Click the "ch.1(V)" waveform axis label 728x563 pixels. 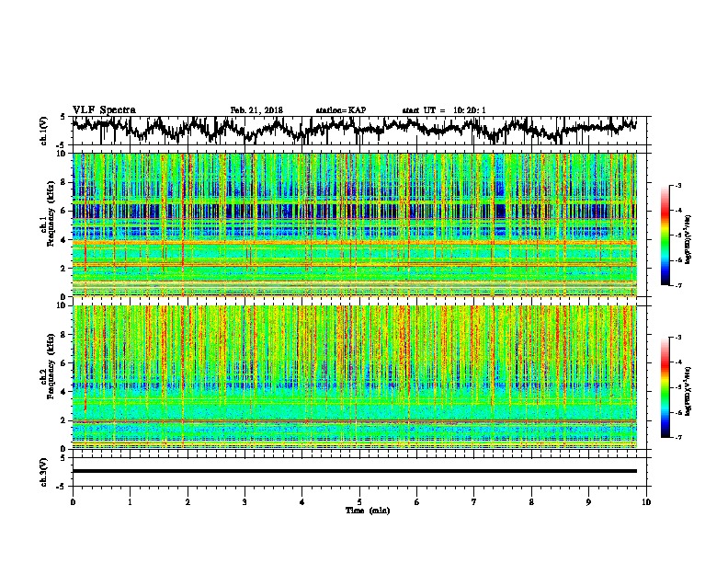tap(44, 131)
